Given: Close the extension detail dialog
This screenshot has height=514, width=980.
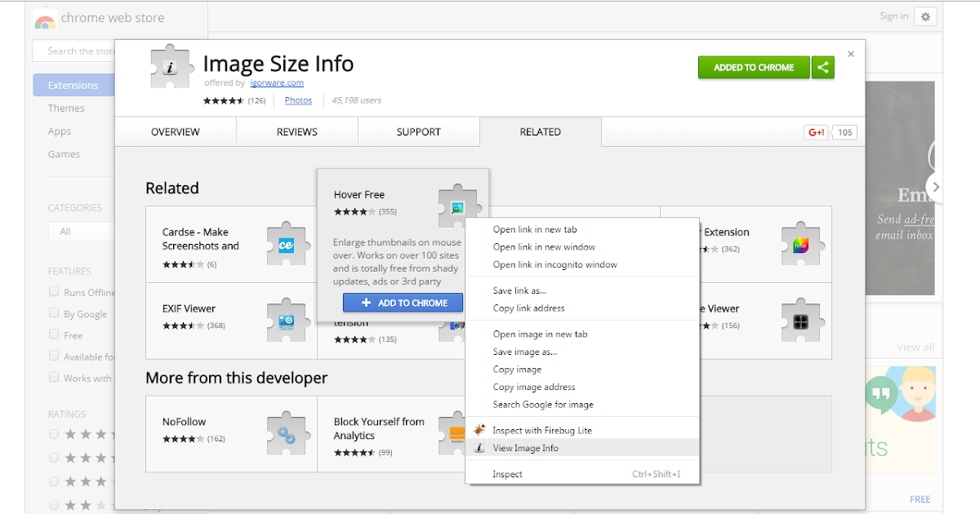Looking at the screenshot, I should pos(851,54).
